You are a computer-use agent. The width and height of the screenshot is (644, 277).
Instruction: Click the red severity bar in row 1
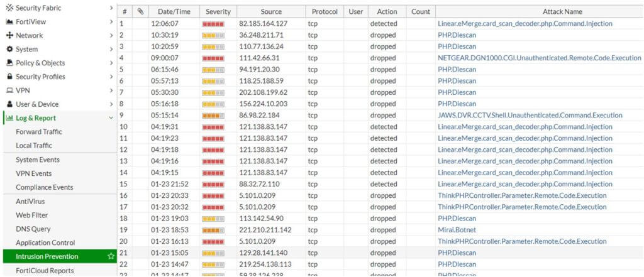[213, 24]
